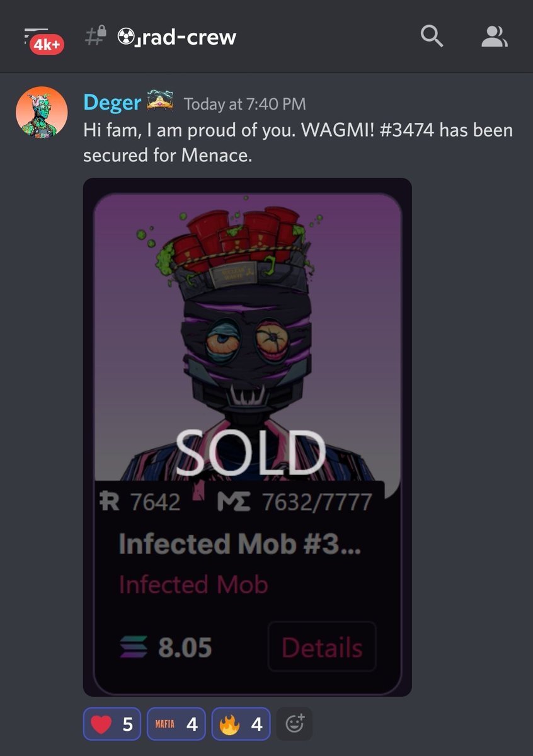Tap the Today at 7:40 PM timestamp
The height and width of the screenshot is (756, 533).
[x=244, y=103]
